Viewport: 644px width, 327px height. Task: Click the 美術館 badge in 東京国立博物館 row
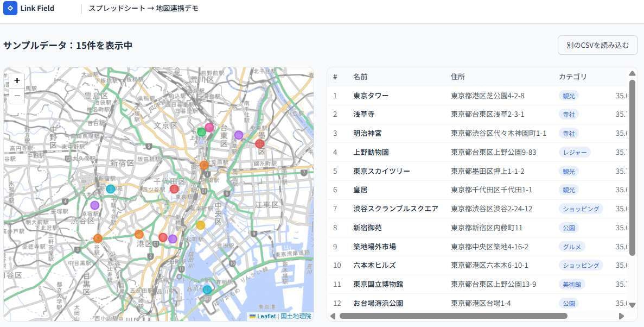pos(572,284)
